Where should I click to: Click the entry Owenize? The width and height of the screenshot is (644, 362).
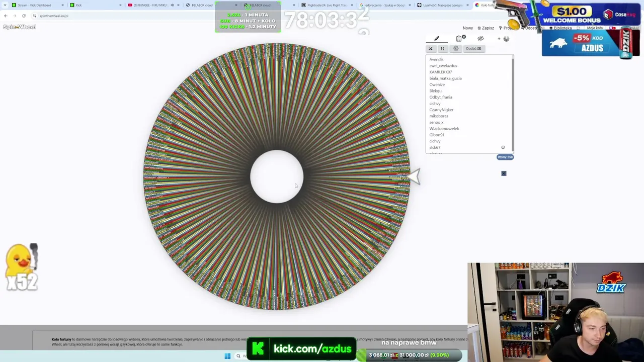pos(437,84)
